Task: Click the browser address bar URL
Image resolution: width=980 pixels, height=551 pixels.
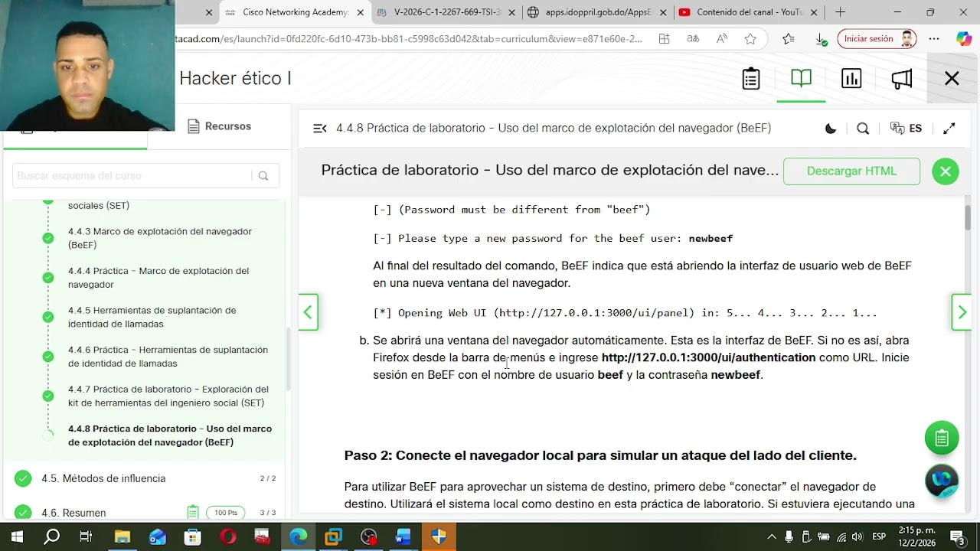Action: tap(409, 39)
